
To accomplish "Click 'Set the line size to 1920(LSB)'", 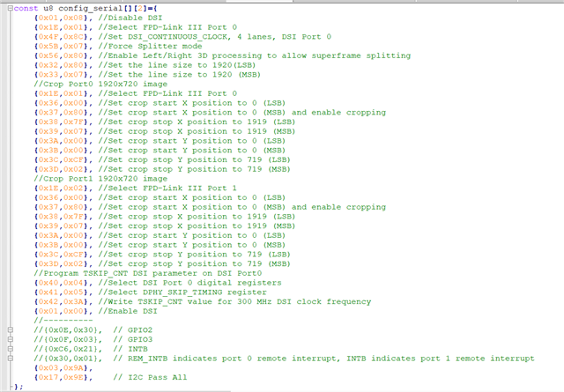I will coord(177,65).
